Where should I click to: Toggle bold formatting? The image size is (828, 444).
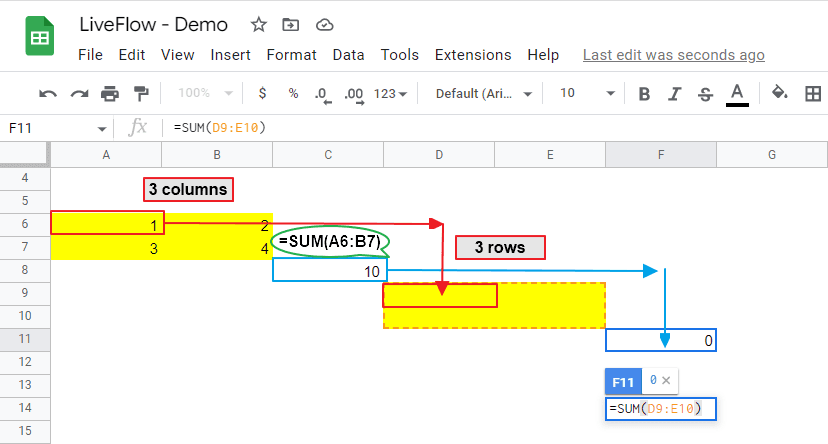pos(644,94)
